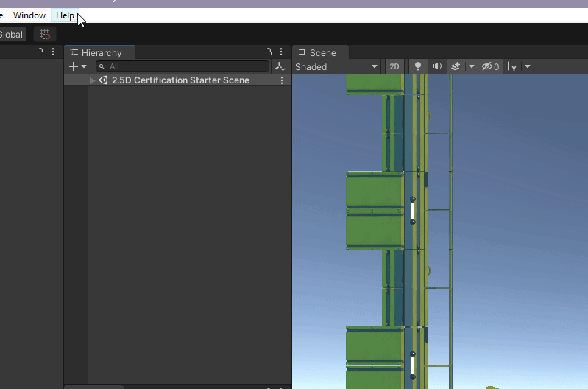This screenshot has width=588, height=389.
Task: Toggle hidden objects visibility eye icon
Action: 490,66
